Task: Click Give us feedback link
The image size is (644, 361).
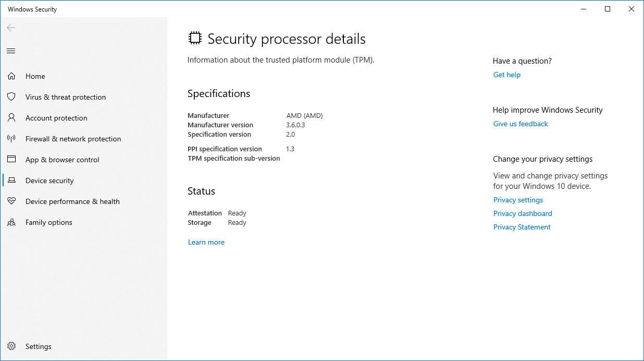Action: point(521,124)
